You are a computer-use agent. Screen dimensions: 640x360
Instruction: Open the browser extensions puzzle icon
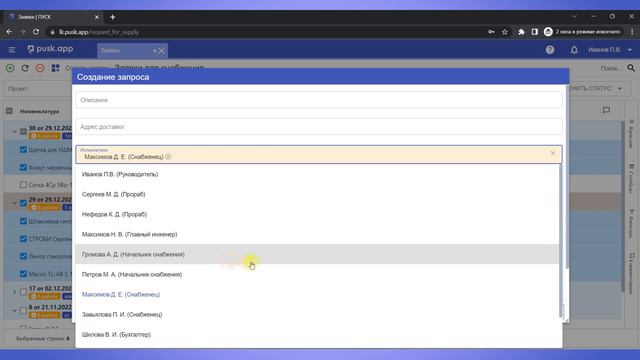pos(521,32)
